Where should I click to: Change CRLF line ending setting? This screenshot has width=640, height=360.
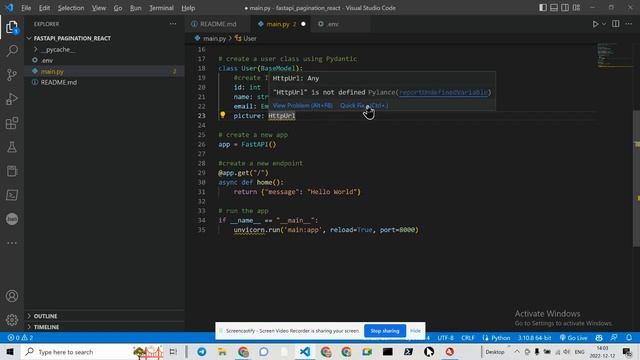point(468,338)
